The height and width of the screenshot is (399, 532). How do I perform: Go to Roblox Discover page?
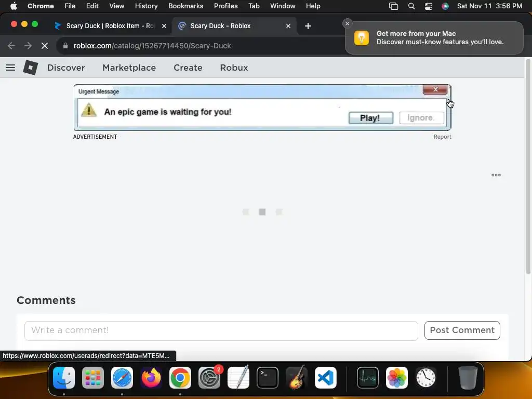tap(66, 68)
